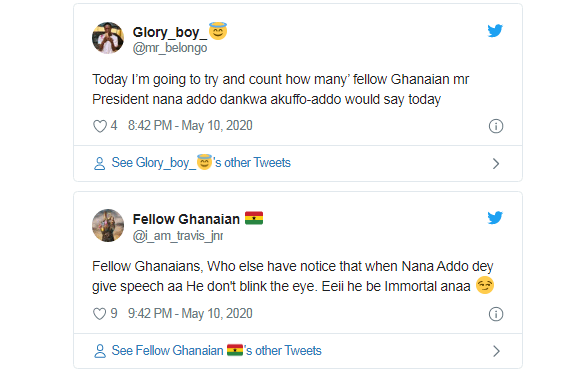Click the Twitter bird icon on Glory_boy_ tweet
This screenshot has width=588, height=370.
[x=495, y=31]
